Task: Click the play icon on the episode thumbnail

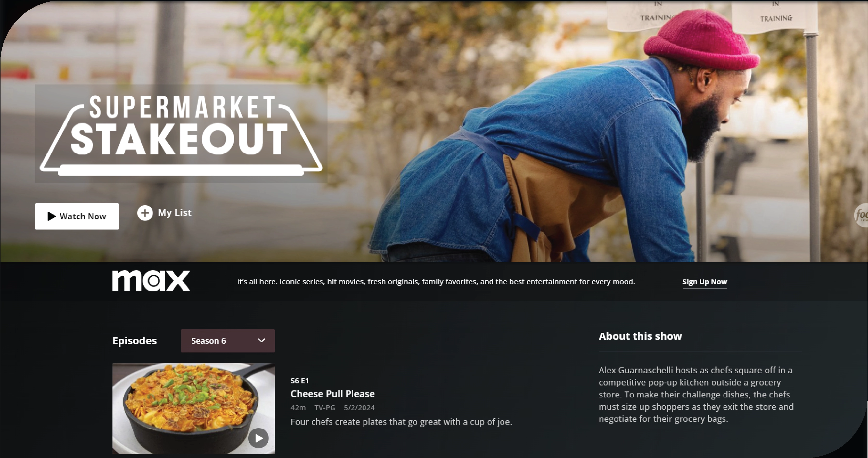Action: point(258,438)
